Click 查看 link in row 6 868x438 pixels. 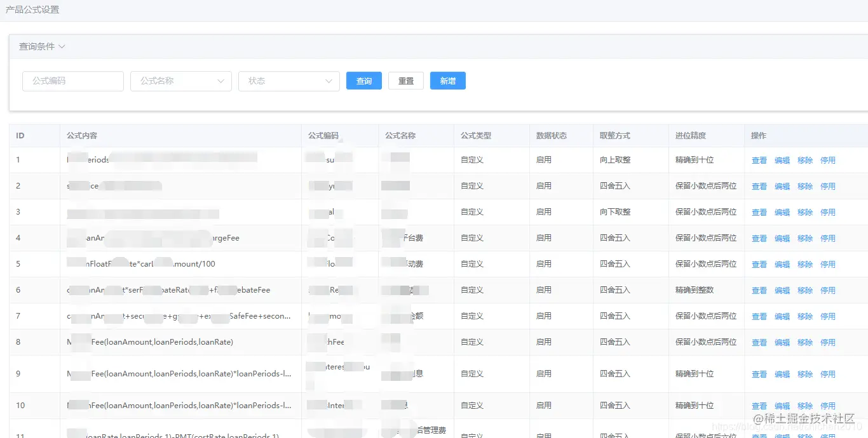pos(759,291)
